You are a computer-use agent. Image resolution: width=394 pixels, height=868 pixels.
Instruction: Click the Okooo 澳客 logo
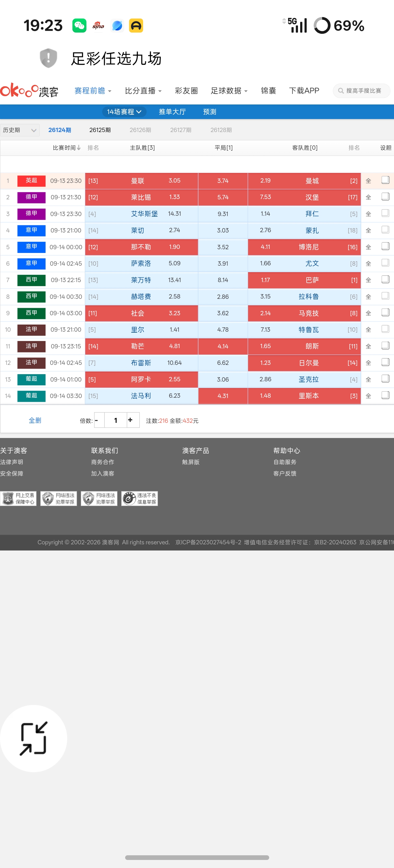click(29, 91)
